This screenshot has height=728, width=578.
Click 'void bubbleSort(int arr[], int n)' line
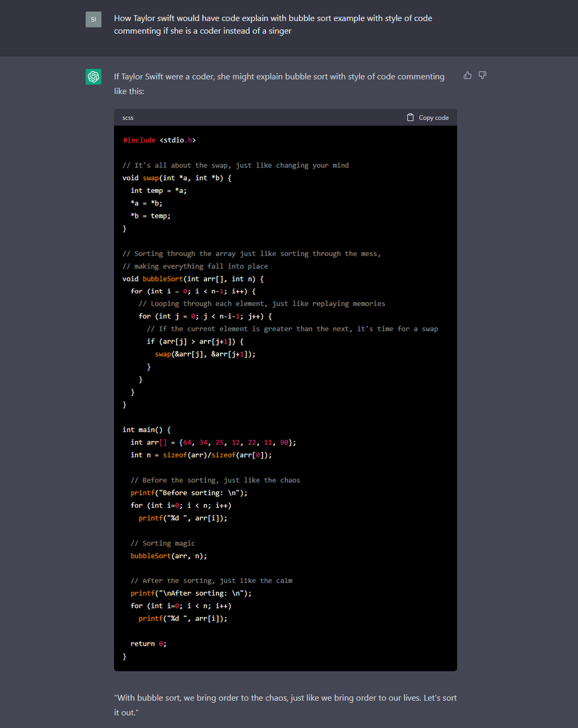[x=193, y=279]
